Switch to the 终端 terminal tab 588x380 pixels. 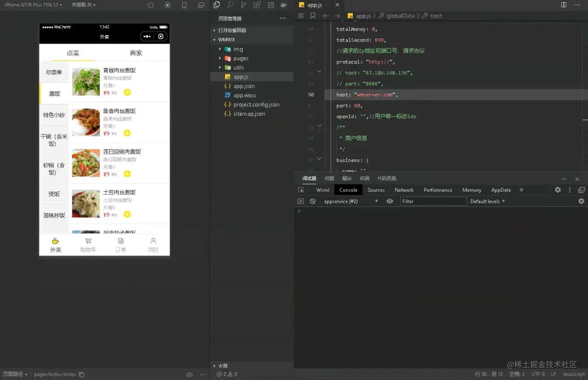click(364, 179)
